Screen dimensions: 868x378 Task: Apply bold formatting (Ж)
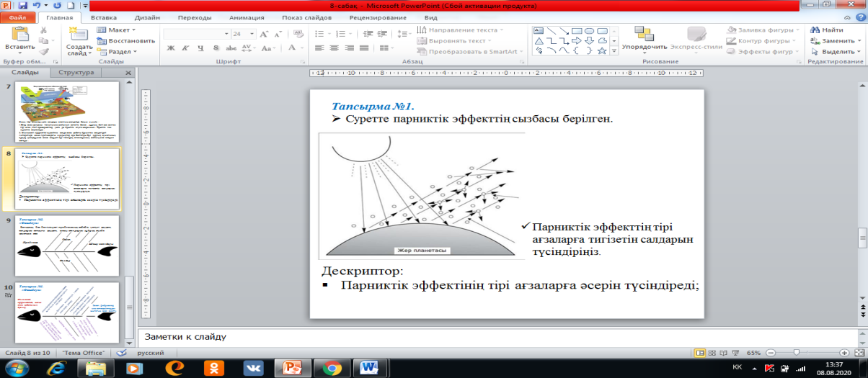pos(171,48)
